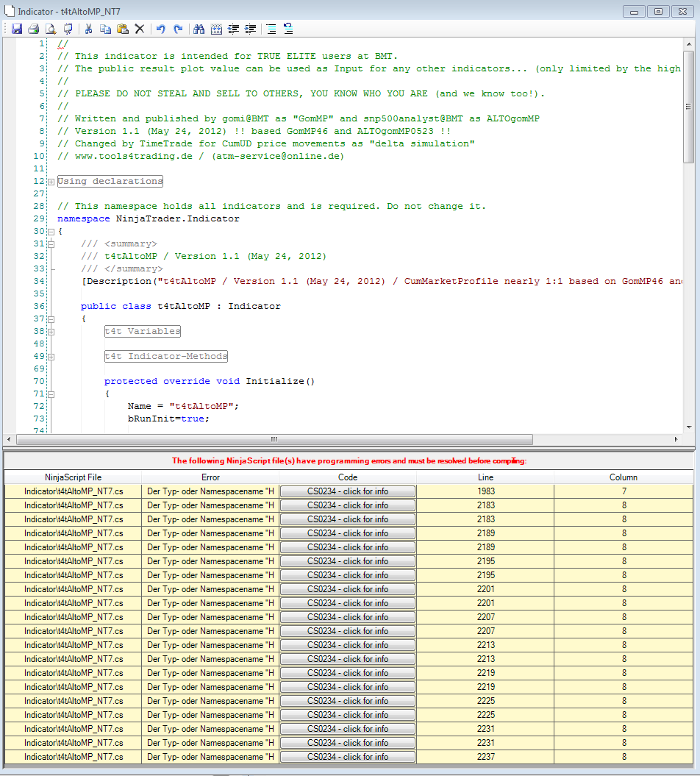Decrease indent with the left-arrow indent icon
The image size is (700, 776).
tap(234, 29)
